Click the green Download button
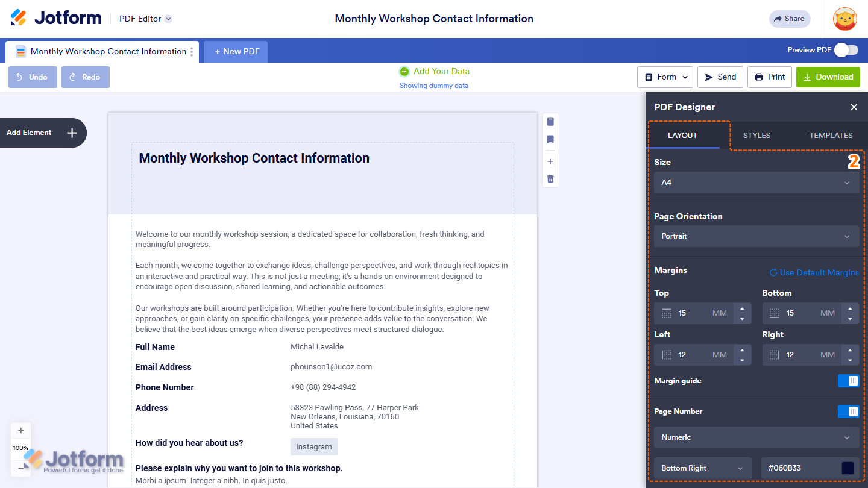This screenshot has height=488, width=868. tap(828, 77)
